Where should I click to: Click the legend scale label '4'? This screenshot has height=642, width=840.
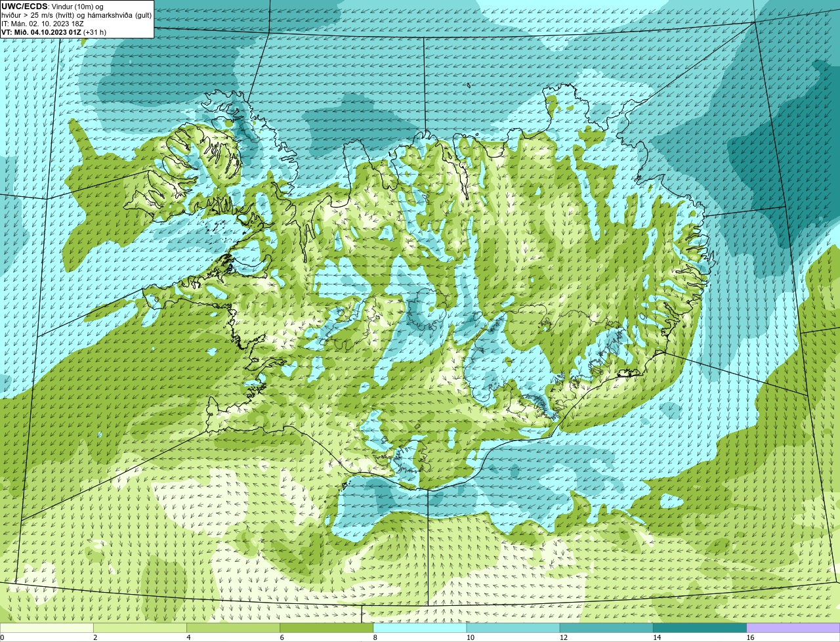(188, 637)
